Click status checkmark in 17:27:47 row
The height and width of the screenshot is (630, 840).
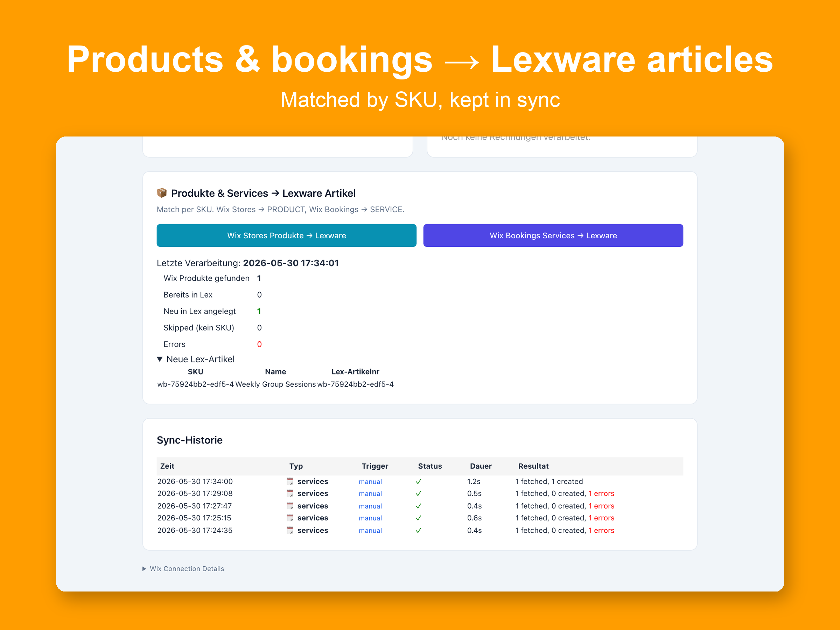pos(419,506)
